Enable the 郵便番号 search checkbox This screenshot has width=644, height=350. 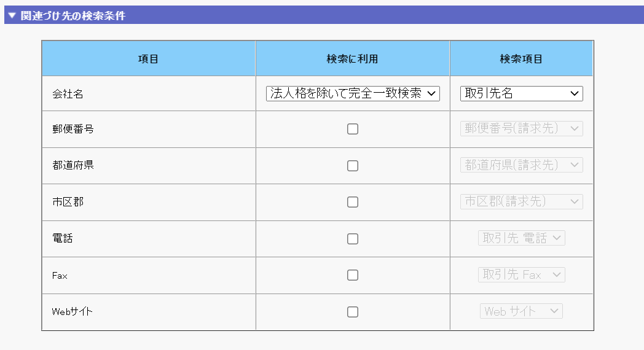pyautogui.click(x=353, y=129)
